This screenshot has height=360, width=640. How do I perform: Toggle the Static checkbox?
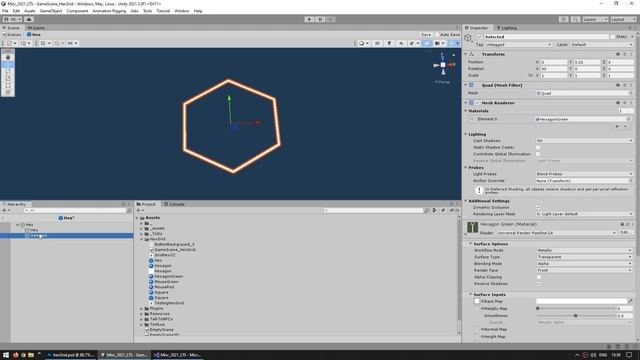(x=613, y=37)
